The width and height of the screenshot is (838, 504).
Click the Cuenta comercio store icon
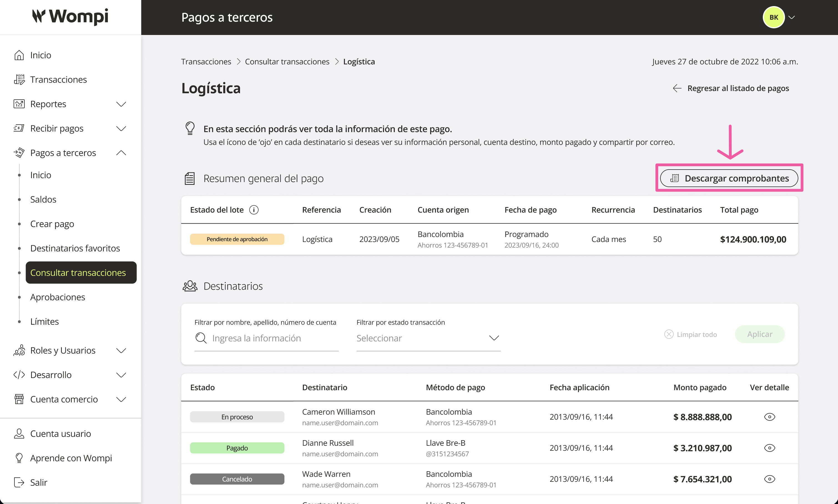(x=19, y=399)
